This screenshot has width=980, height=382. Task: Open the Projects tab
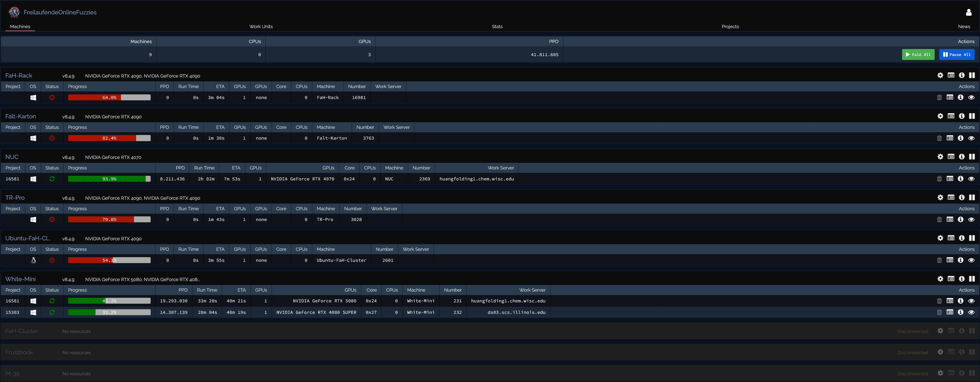730,27
